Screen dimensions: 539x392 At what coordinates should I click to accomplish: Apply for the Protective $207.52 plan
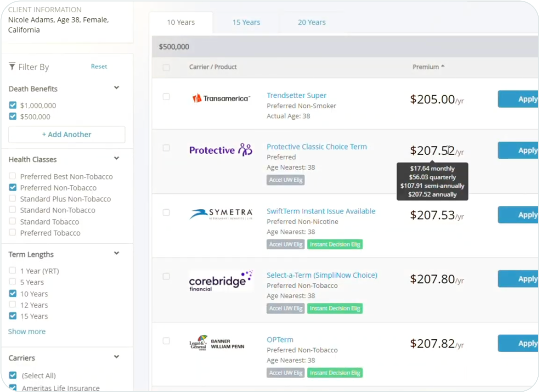tap(518, 150)
